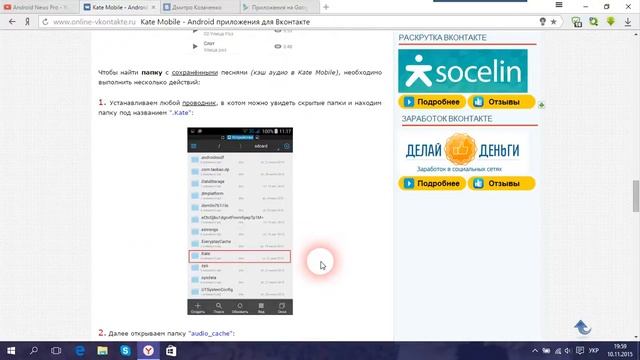Image resolution: width=640 pixels, height=360 pixels.
Task: Reload the page with the refresh icon
Action: tap(45, 22)
